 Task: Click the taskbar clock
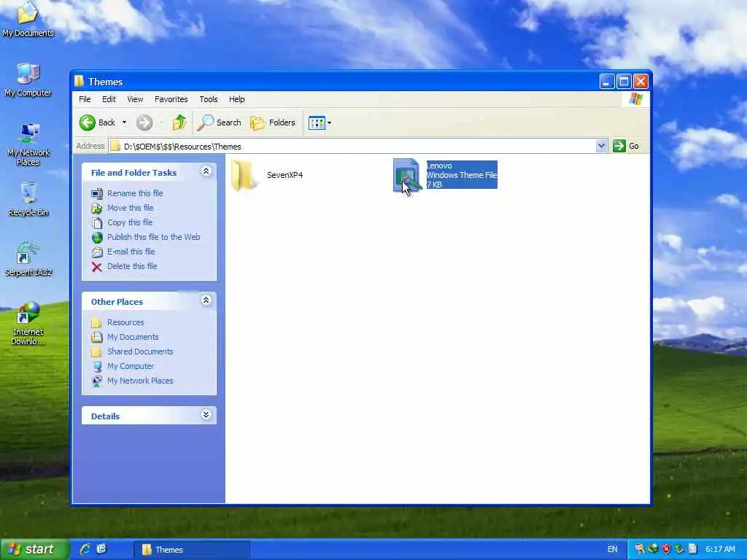tap(720, 550)
